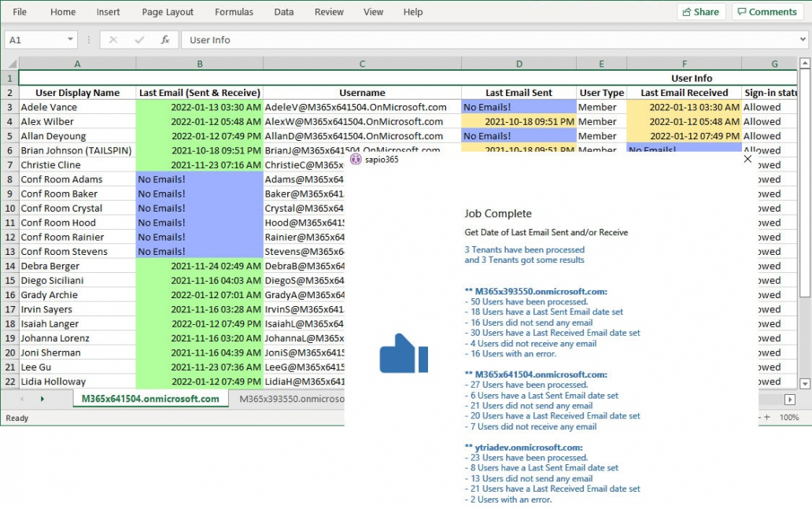Select the 'Debra Berger' cell
The image size is (812, 509).
tap(77, 266)
